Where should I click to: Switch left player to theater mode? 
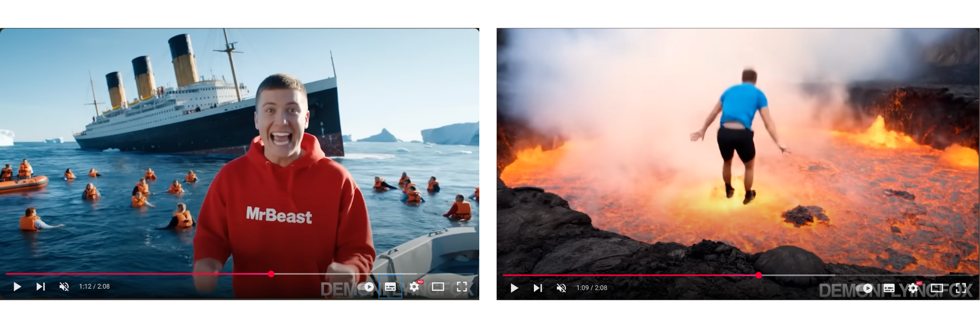click(x=438, y=287)
